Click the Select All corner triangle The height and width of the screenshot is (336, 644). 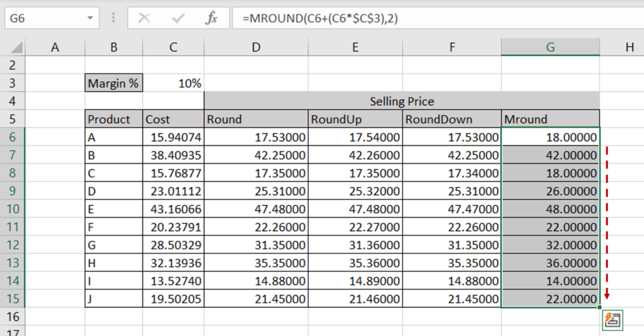(x=16, y=47)
